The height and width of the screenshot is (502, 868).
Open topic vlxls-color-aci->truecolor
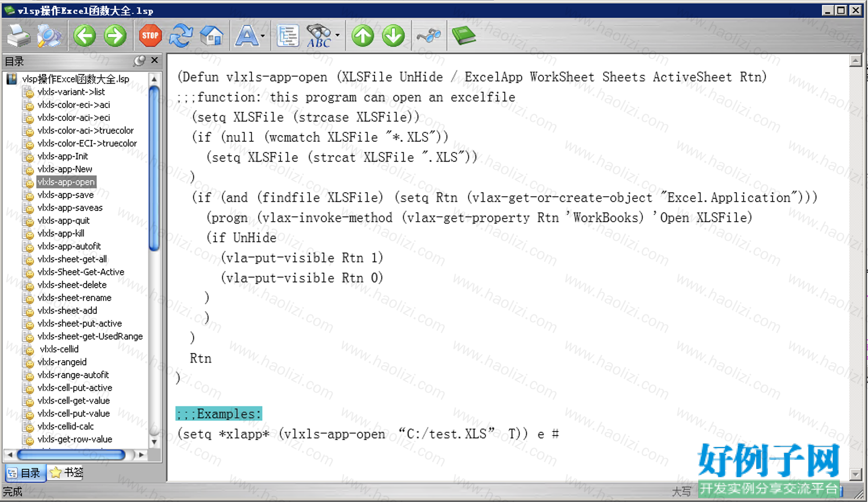click(x=85, y=130)
